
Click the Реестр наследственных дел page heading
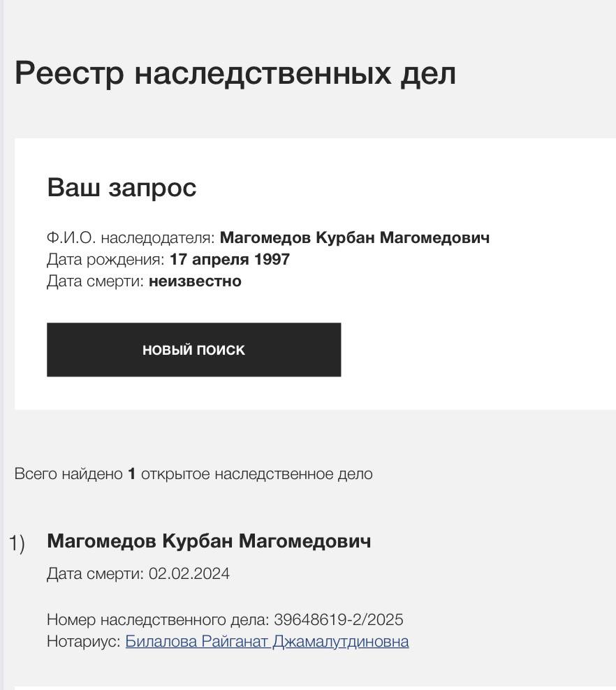tap(235, 73)
